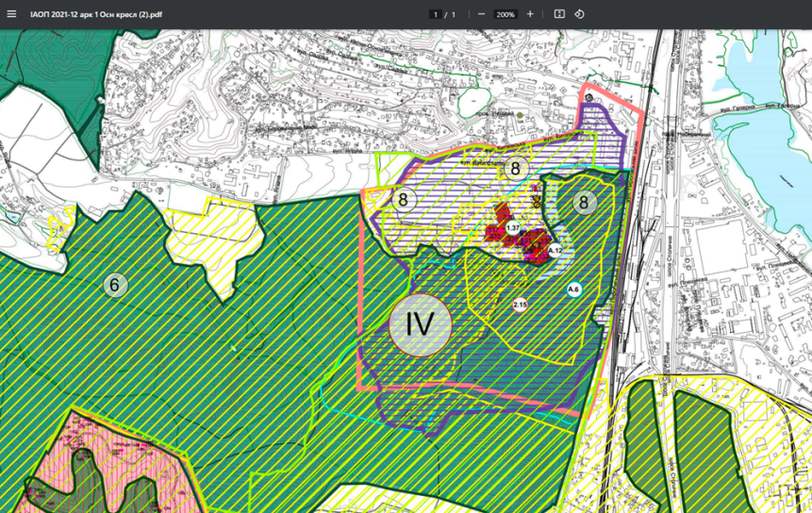Click the page number input field
This screenshot has width=812, height=513.
[x=435, y=14]
